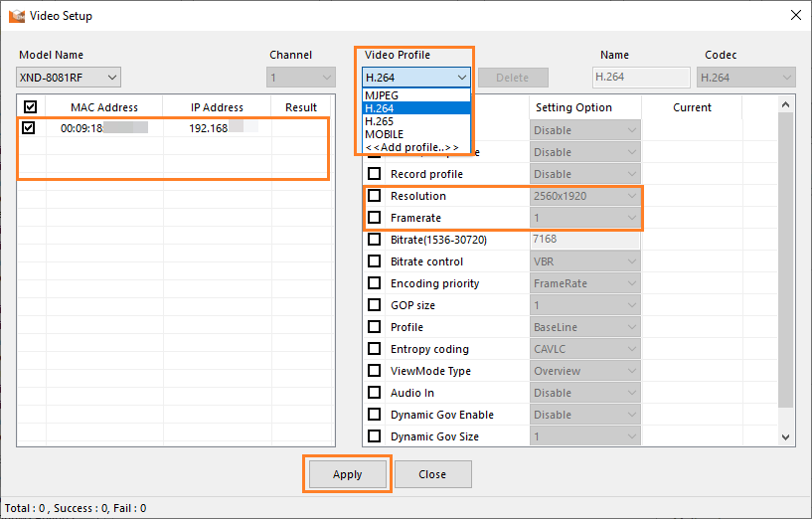Select the 192.168 IP address cell
The width and height of the screenshot is (812, 519).
(x=218, y=128)
